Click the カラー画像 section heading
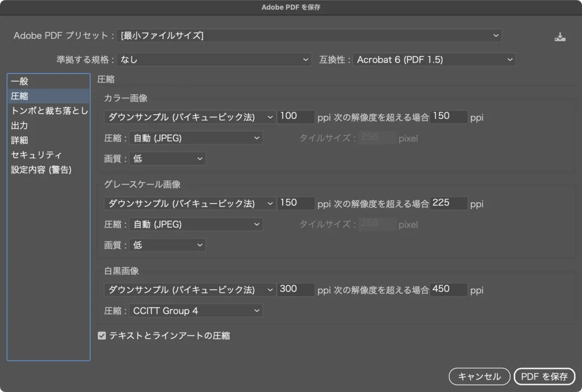This screenshot has height=392, width=582. pyautogui.click(x=126, y=98)
